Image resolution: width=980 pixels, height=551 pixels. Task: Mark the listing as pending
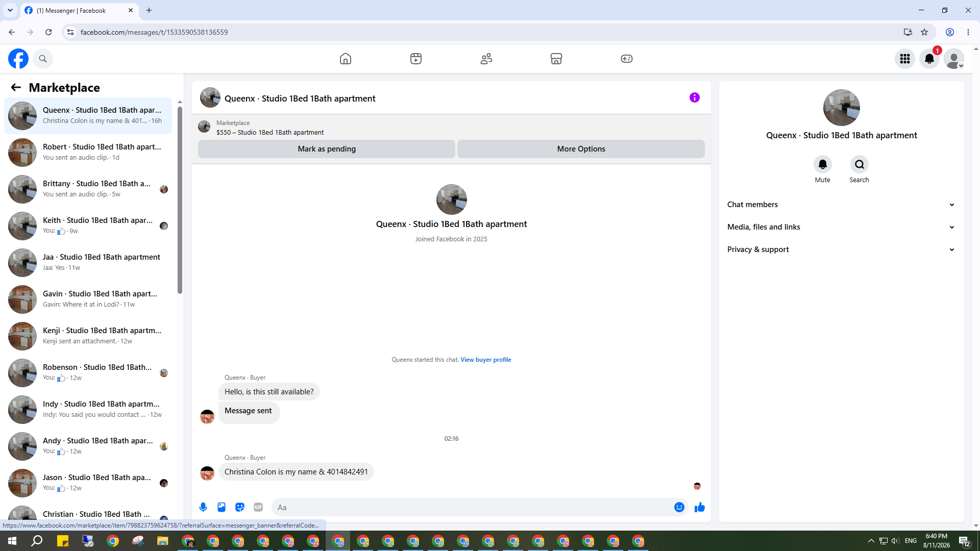pos(327,149)
